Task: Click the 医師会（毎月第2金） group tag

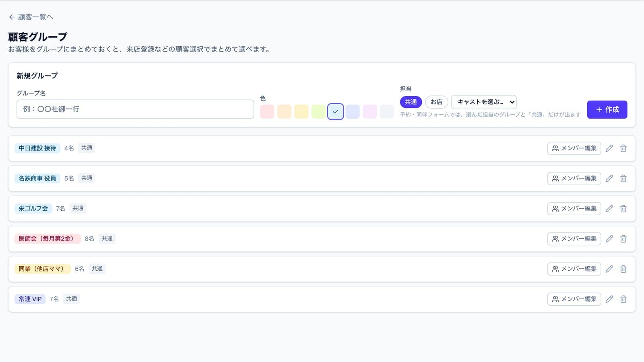Action: (47, 239)
